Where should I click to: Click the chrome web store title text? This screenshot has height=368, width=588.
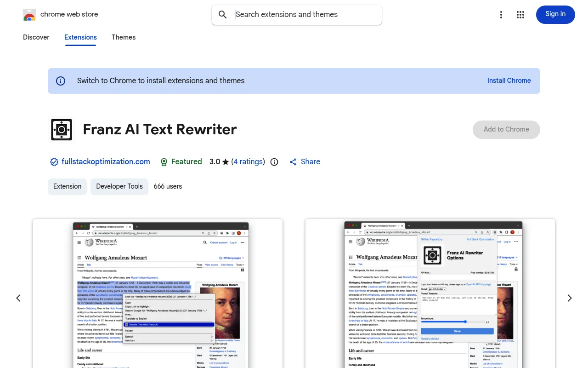point(69,14)
